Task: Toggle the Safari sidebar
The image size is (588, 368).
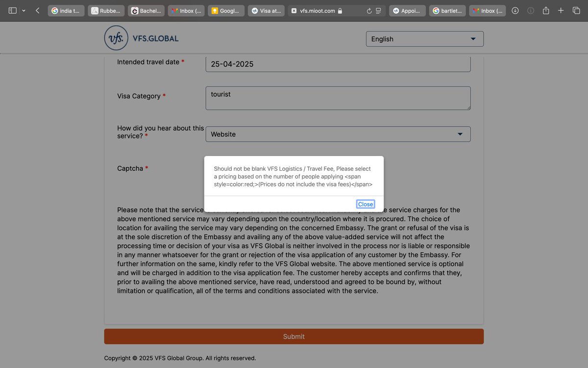Action: point(13,10)
